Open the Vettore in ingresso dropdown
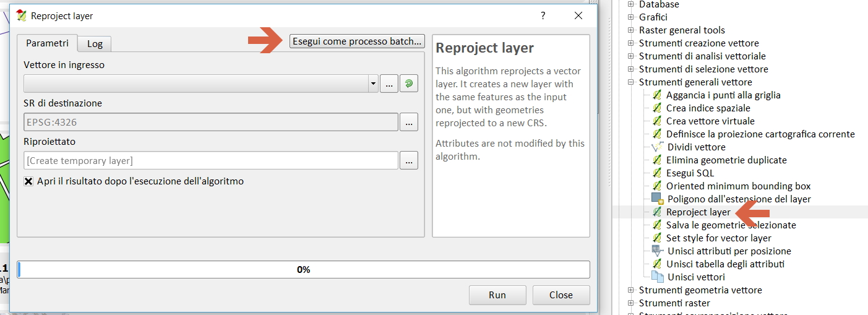 [x=372, y=84]
